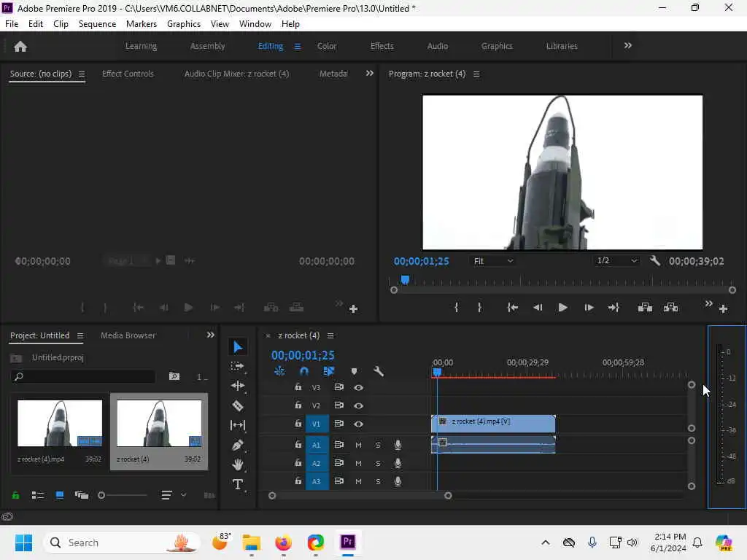747x560 pixels.
Task: Toggle V1 track output eye icon
Action: click(x=358, y=424)
